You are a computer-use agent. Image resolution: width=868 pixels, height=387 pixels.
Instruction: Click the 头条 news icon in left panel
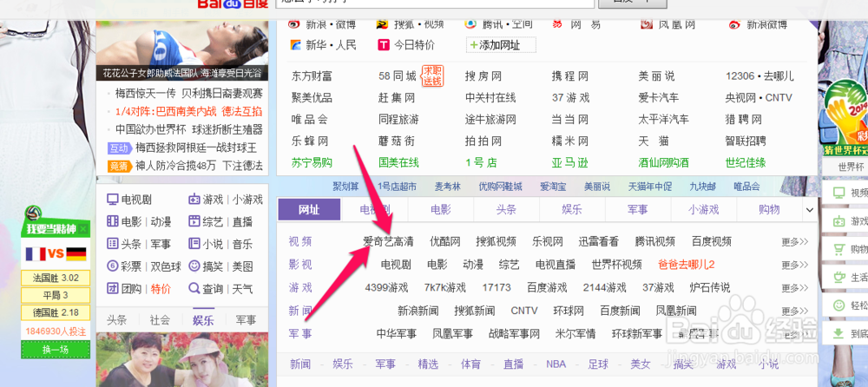coord(112,244)
